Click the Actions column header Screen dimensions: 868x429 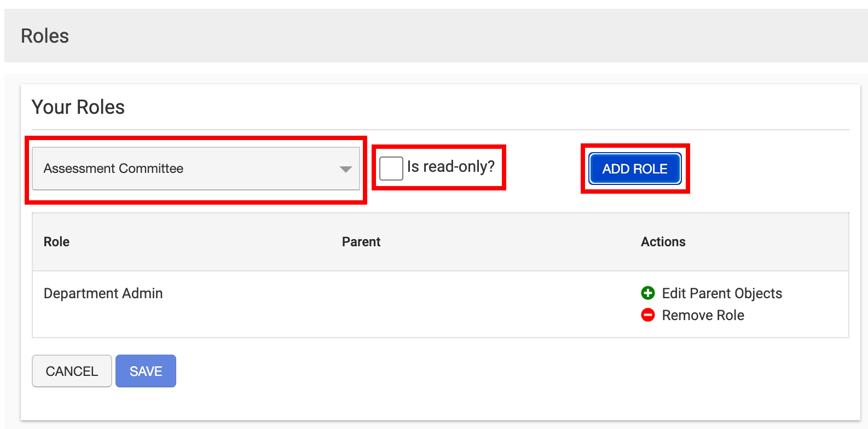tap(663, 242)
